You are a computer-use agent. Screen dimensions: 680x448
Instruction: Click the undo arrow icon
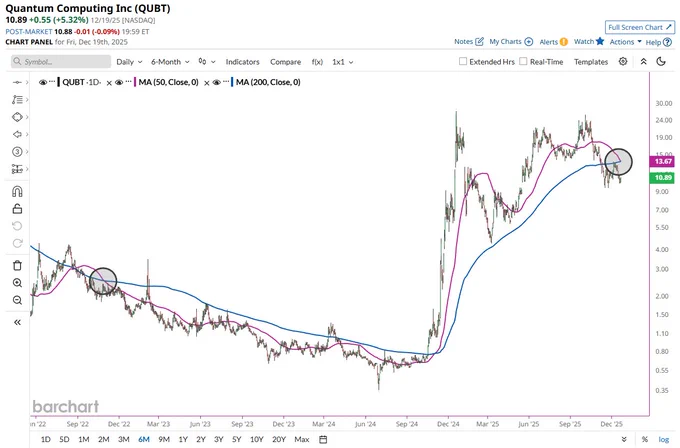pyautogui.click(x=17, y=226)
